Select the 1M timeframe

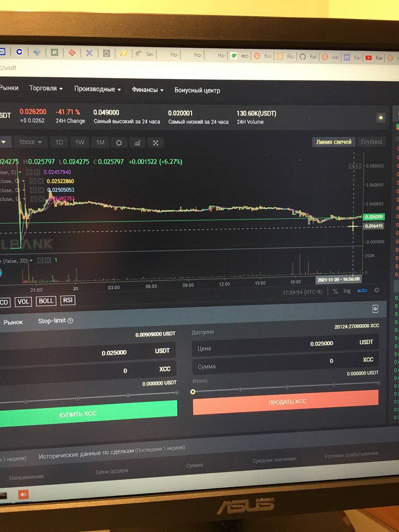click(x=100, y=143)
